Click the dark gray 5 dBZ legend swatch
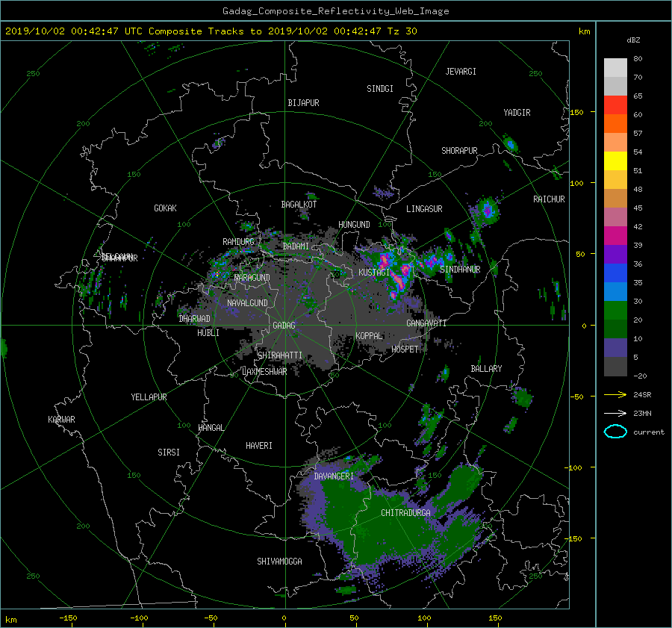This screenshot has width=672, height=628. (x=615, y=367)
